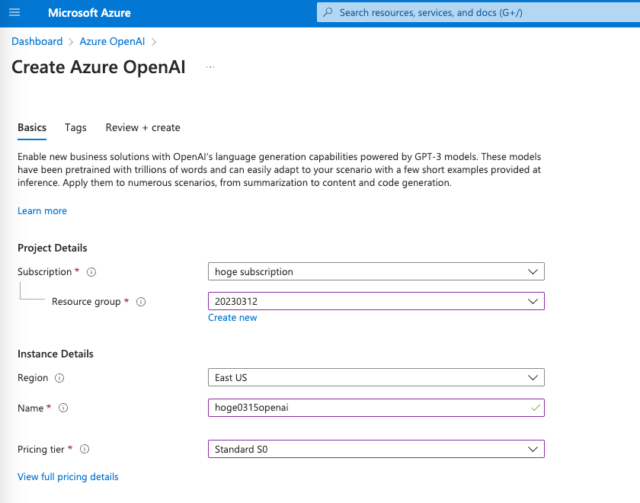Open the hamburger portal menu

[x=14, y=12]
